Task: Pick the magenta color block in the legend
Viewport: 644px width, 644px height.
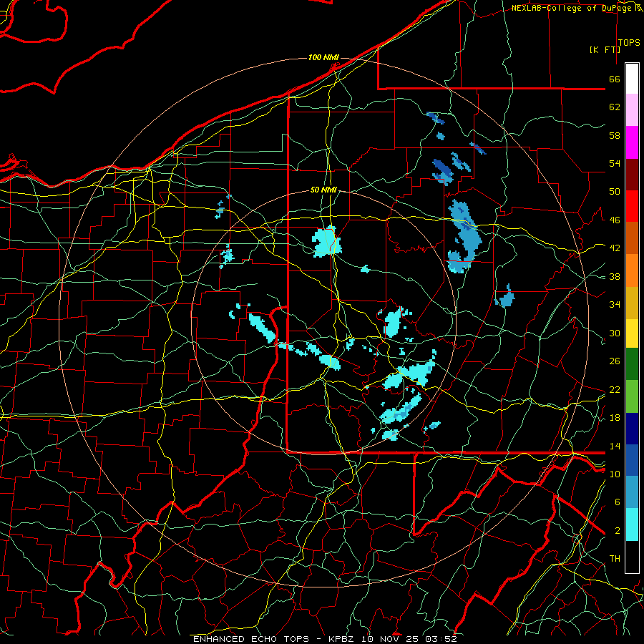Action: coord(632,142)
